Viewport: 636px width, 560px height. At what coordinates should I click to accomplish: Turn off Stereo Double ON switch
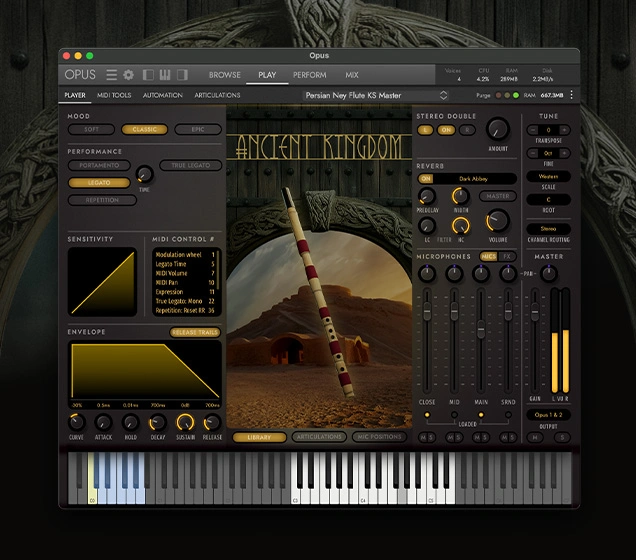click(x=446, y=130)
